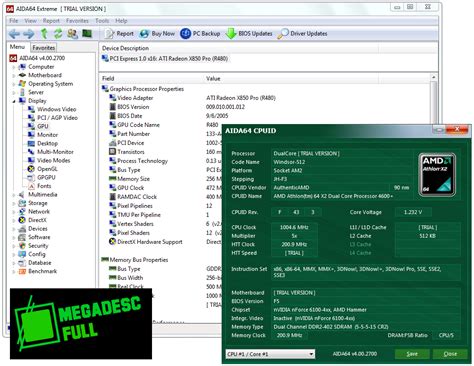Viewport: 474px width, 366px height.
Task: Open Monitor under Display
Action: coord(43,135)
